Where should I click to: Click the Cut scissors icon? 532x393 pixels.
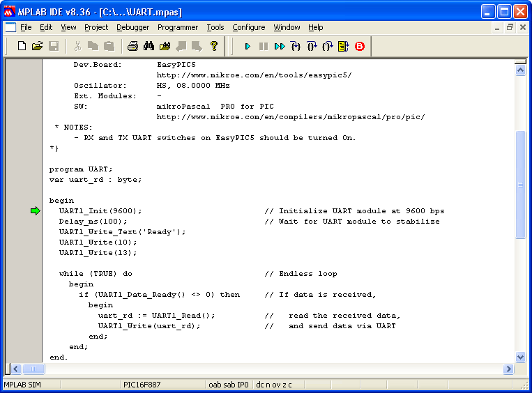pos(77,46)
